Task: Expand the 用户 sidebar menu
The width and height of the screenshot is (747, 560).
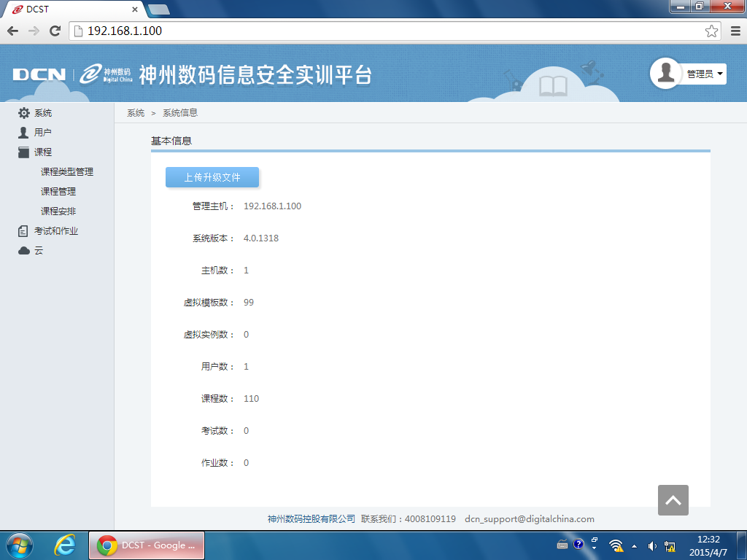Action: (x=43, y=133)
